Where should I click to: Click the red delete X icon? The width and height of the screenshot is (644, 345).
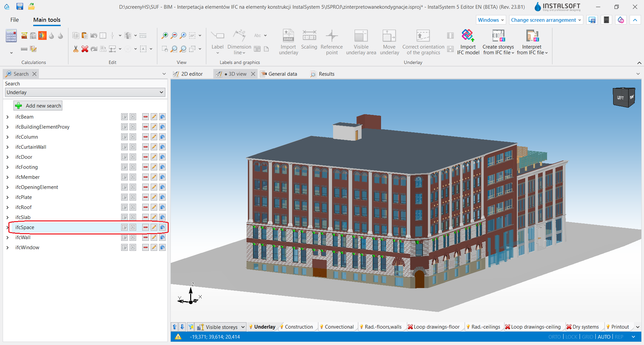85,49
